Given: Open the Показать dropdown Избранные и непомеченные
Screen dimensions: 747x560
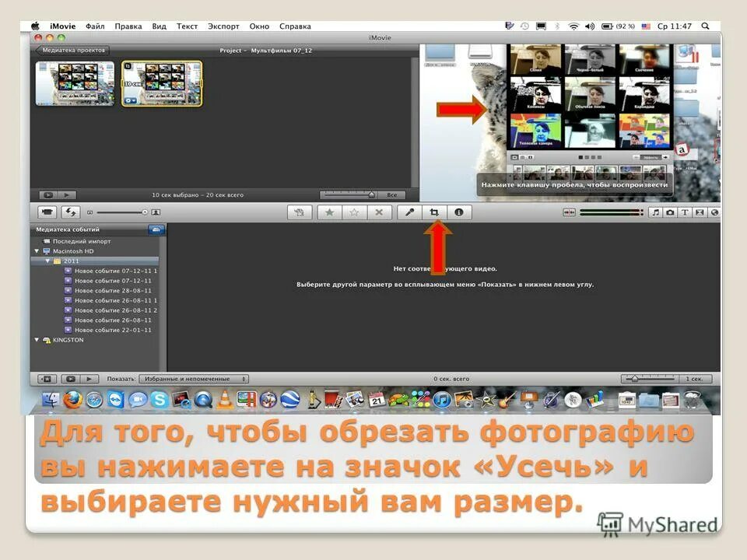Looking at the screenshot, I should pyautogui.click(x=194, y=379).
